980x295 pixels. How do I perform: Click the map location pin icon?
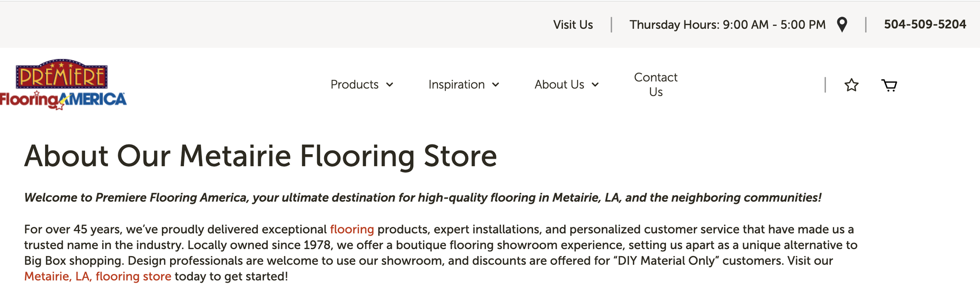point(842,25)
